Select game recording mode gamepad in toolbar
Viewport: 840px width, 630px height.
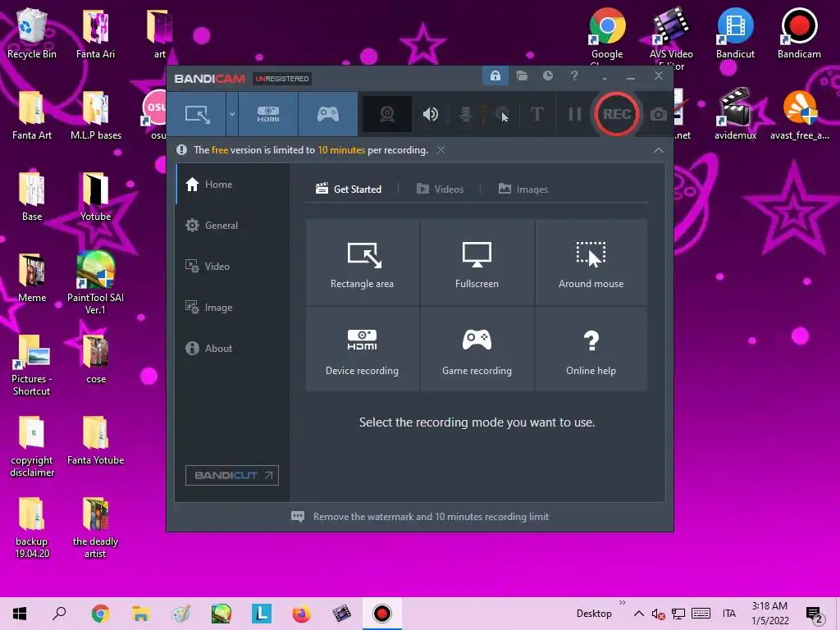328,114
